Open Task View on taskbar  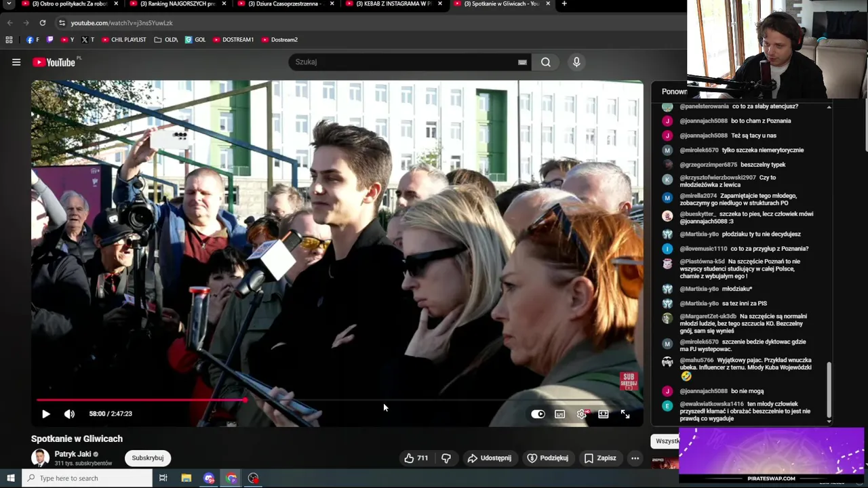pyautogui.click(x=163, y=479)
